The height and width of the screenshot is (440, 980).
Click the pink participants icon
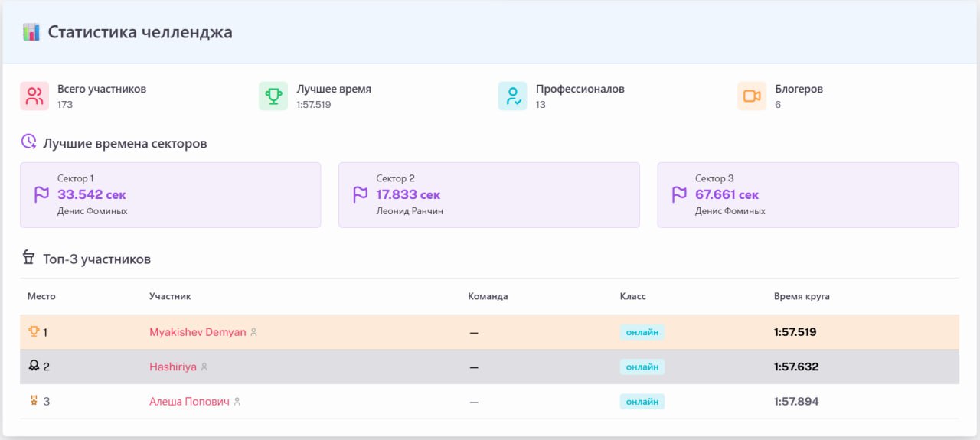pyautogui.click(x=34, y=96)
